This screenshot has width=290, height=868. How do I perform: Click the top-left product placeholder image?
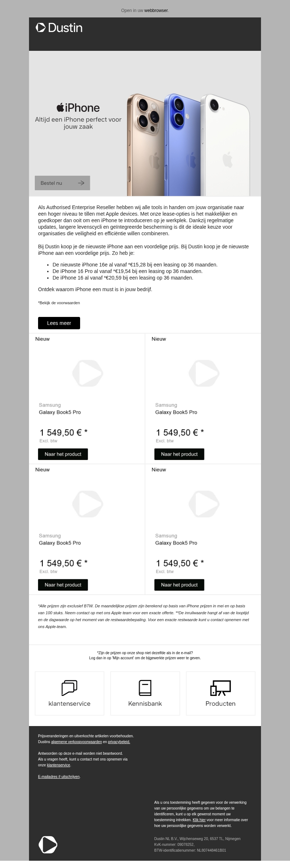88,373
